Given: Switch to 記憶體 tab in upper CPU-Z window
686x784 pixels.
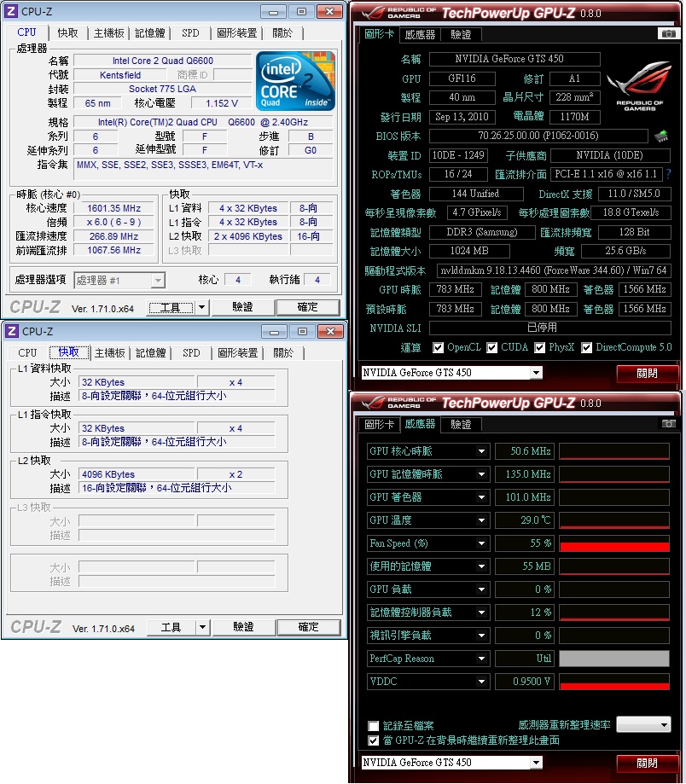Looking at the screenshot, I should pyautogui.click(x=149, y=33).
